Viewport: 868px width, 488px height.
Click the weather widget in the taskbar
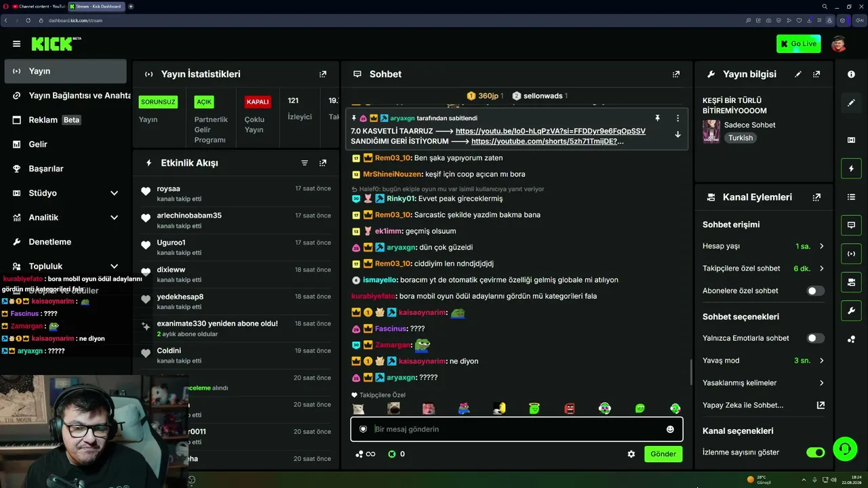click(x=759, y=480)
